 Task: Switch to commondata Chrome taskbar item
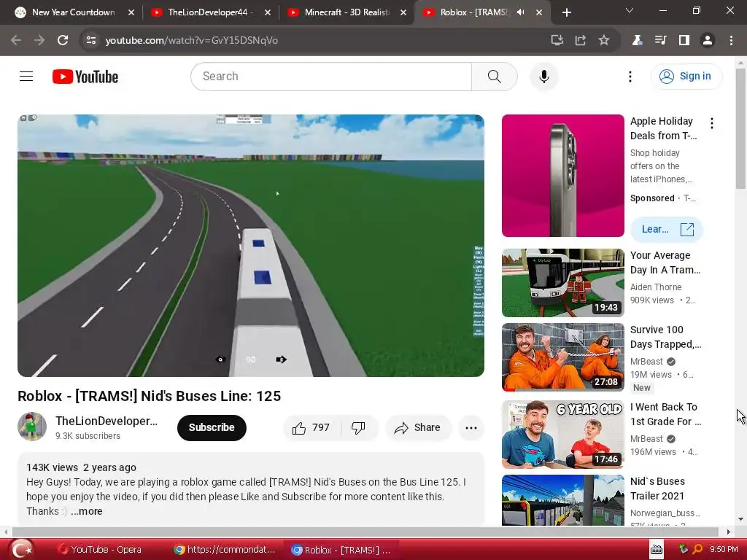[225, 550]
